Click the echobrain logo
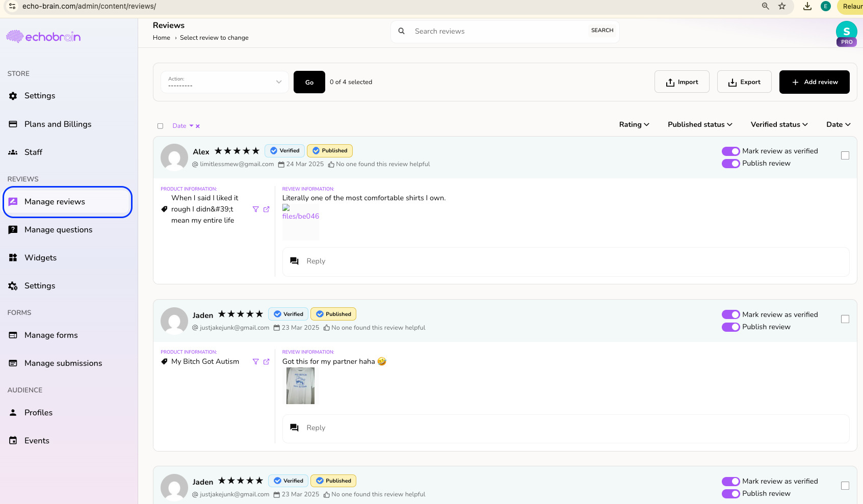The height and width of the screenshot is (504, 863). point(43,37)
